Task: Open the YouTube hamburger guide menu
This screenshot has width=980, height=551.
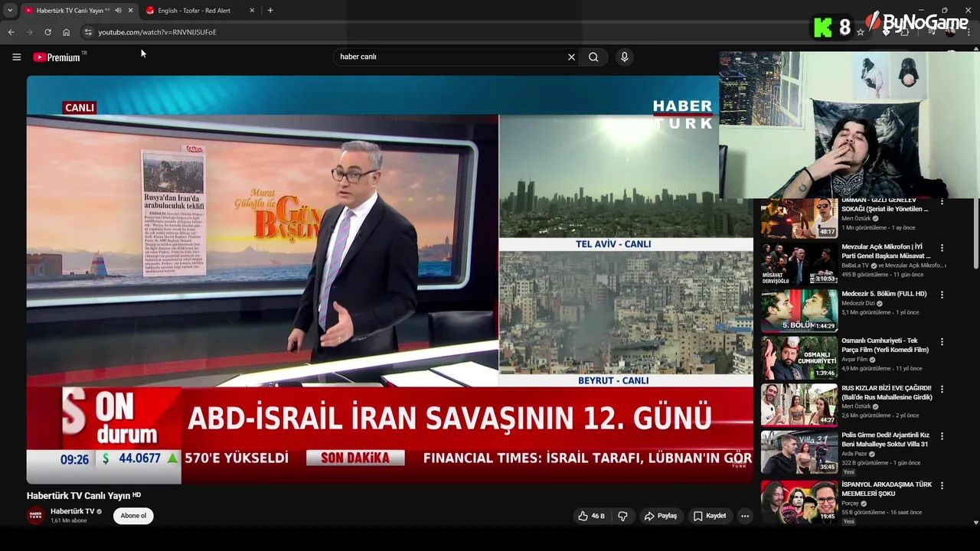Action: coord(16,57)
